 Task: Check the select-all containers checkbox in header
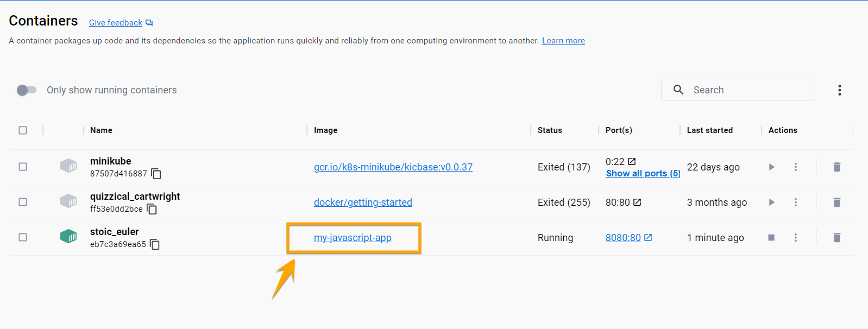tap(23, 130)
